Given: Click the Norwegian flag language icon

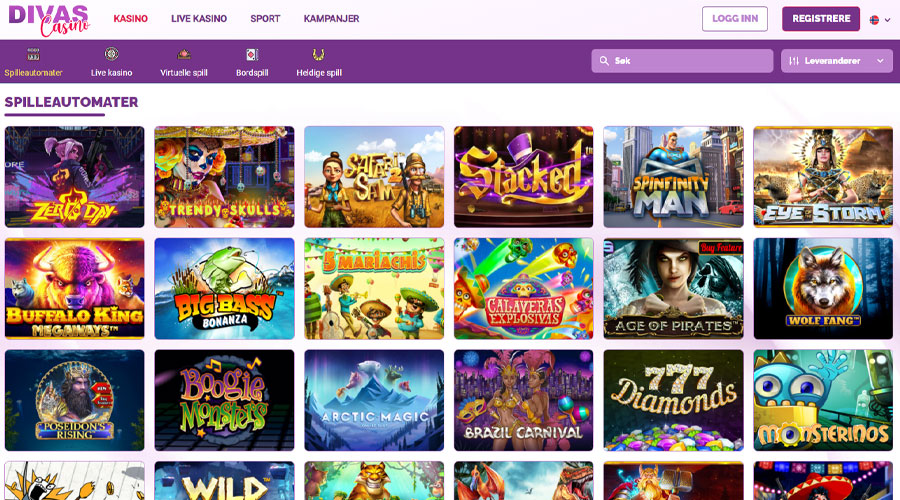Looking at the screenshot, I should [x=874, y=20].
